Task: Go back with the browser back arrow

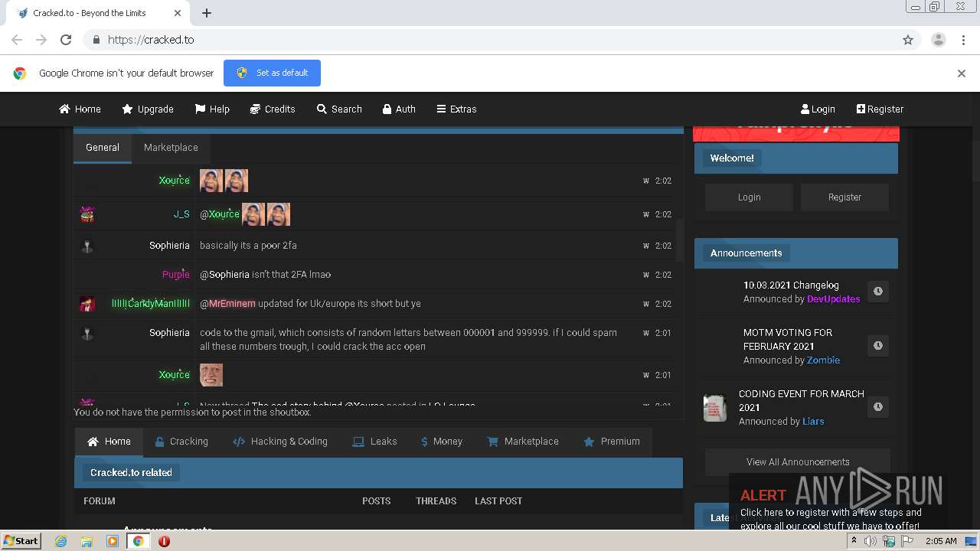Action: coord(17,40)
